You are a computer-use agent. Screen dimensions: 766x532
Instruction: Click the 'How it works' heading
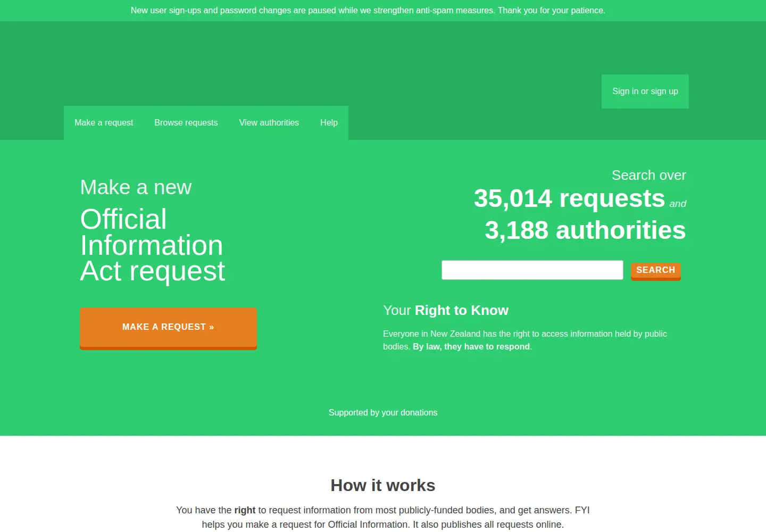tap(383, 486)
